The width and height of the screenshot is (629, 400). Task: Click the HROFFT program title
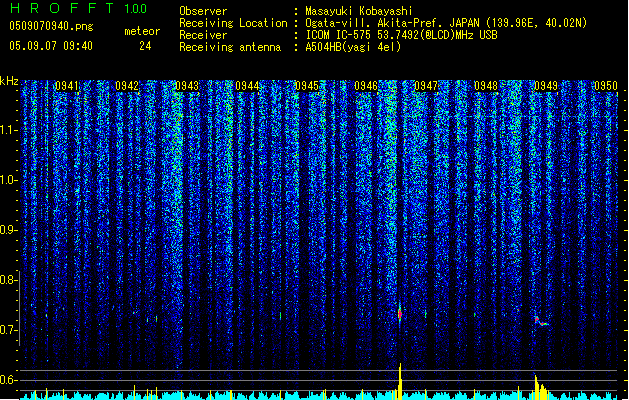point(62,8)
